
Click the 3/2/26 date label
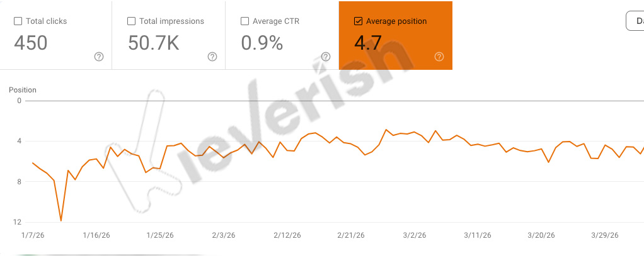pyautogui.click(x=415, y=235)
